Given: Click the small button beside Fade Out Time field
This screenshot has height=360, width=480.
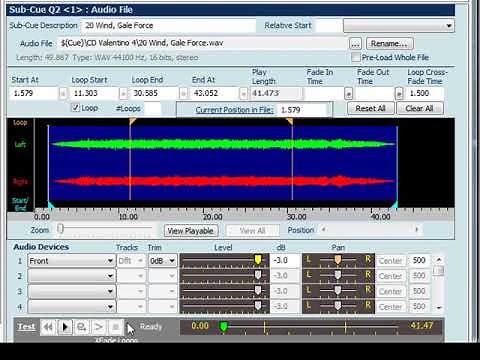Looking at the screenshot, I should click(x=399, y=94).
